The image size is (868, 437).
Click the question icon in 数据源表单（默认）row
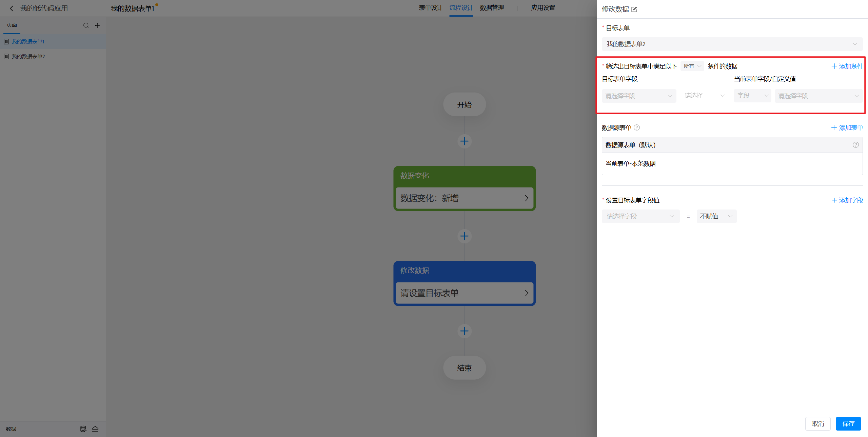tap(855, 145)
